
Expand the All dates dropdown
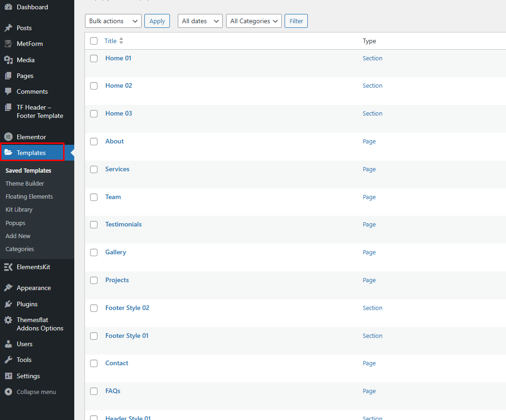coord(200,21)
